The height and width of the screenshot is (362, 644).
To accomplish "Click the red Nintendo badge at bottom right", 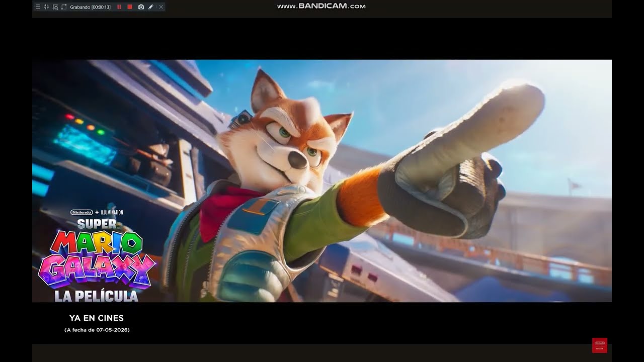I will (x=600, y=345).
